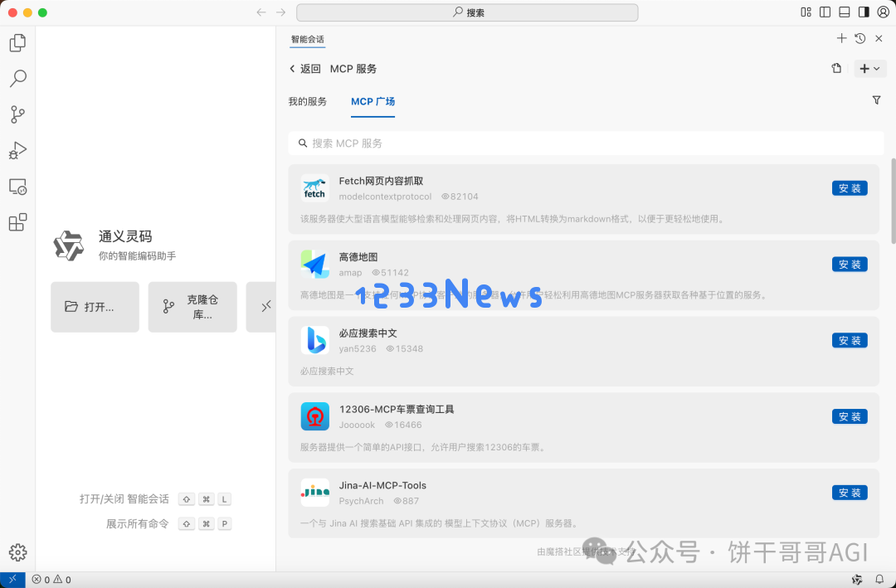Open Extensions view icon

[x=17, y=222]
